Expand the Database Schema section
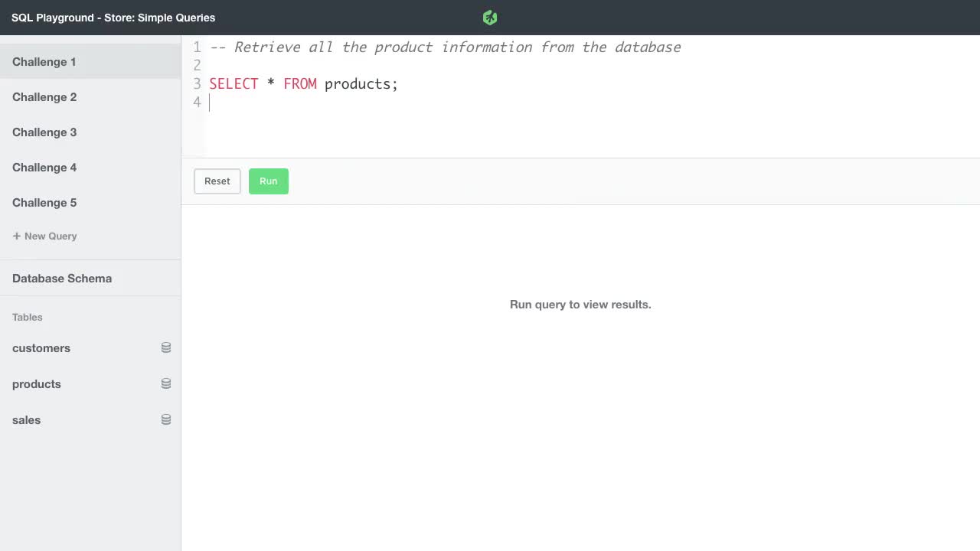The width and height of the screenshot is (980, 551). click(61, 278)
